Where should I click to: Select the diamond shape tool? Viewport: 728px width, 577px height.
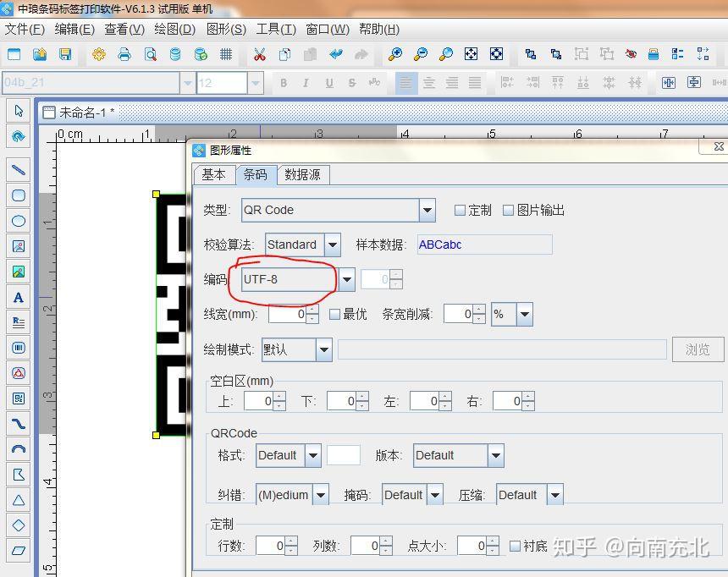(19, 525)
